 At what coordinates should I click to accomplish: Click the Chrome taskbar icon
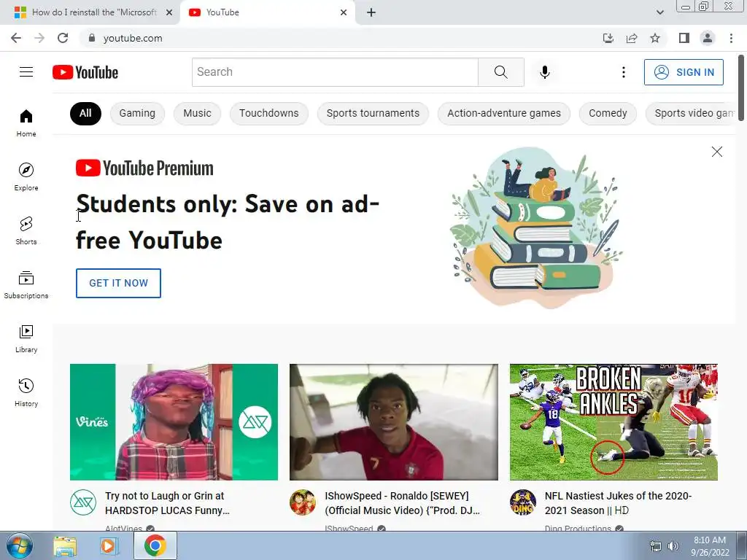(155, 545)
